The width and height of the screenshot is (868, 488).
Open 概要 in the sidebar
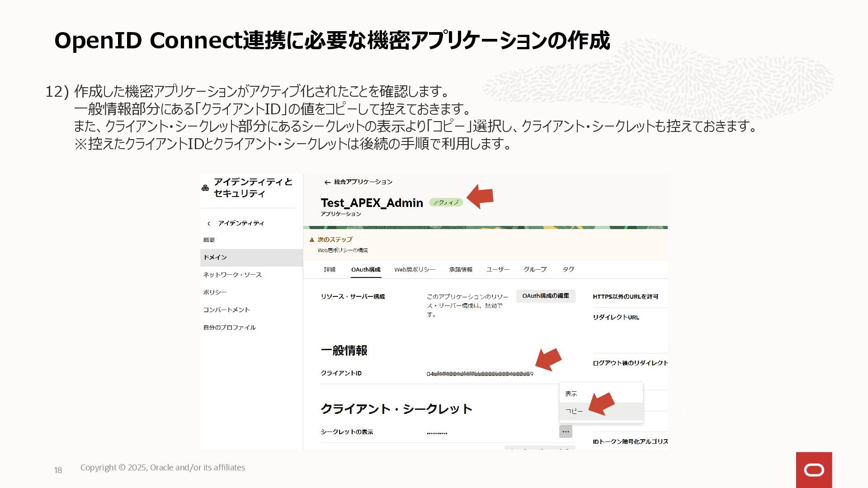(x=209, y=240)
